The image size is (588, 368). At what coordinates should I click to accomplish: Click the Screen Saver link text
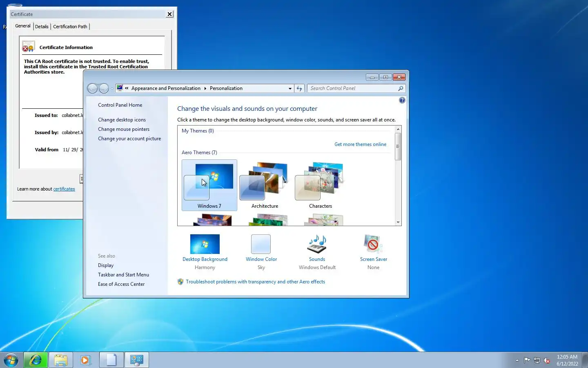tap(374, 259)
